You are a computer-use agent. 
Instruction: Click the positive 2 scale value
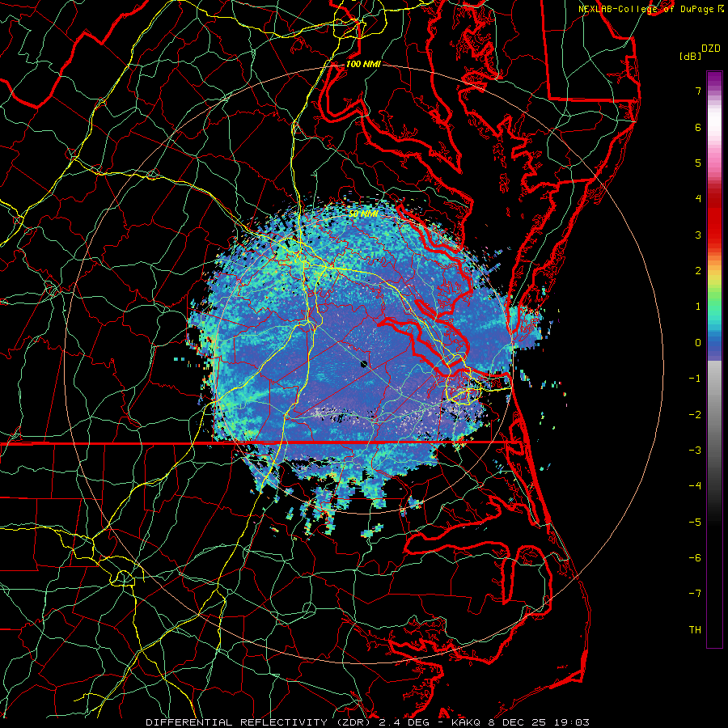point(698,271)
